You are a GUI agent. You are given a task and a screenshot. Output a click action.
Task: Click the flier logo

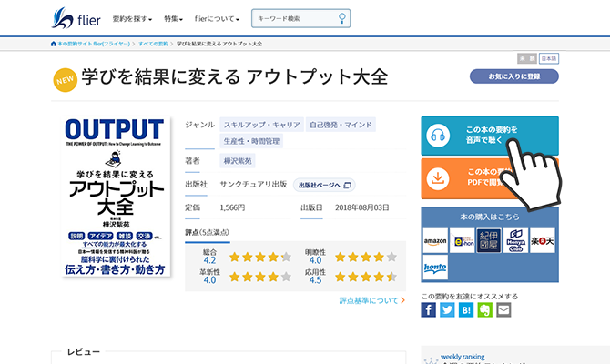(76, 18)
